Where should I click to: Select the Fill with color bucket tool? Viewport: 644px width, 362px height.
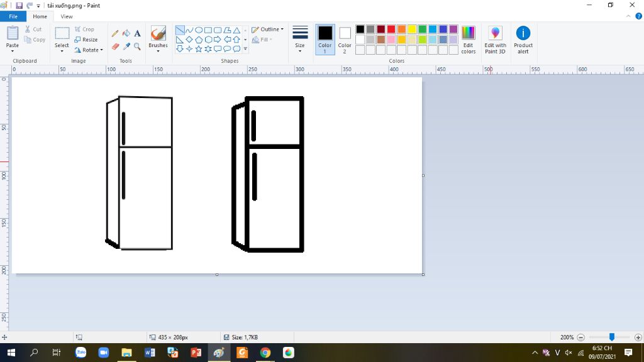click(126, 34)
